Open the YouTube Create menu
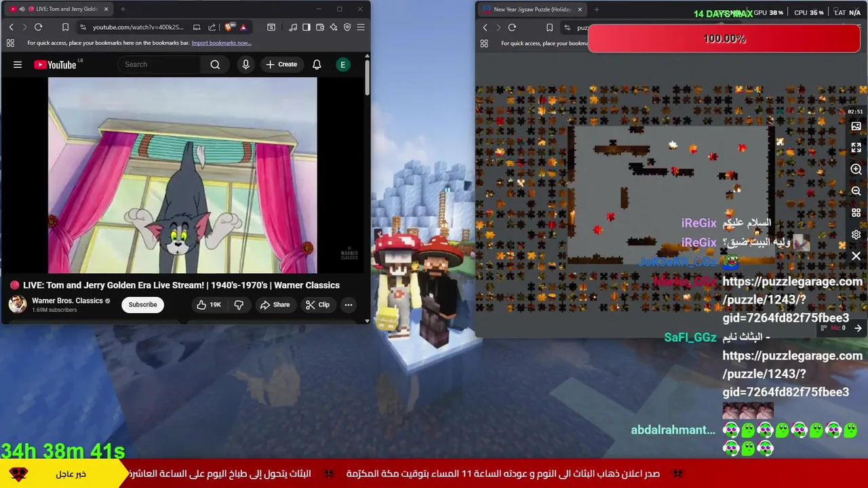 point(281,64)
